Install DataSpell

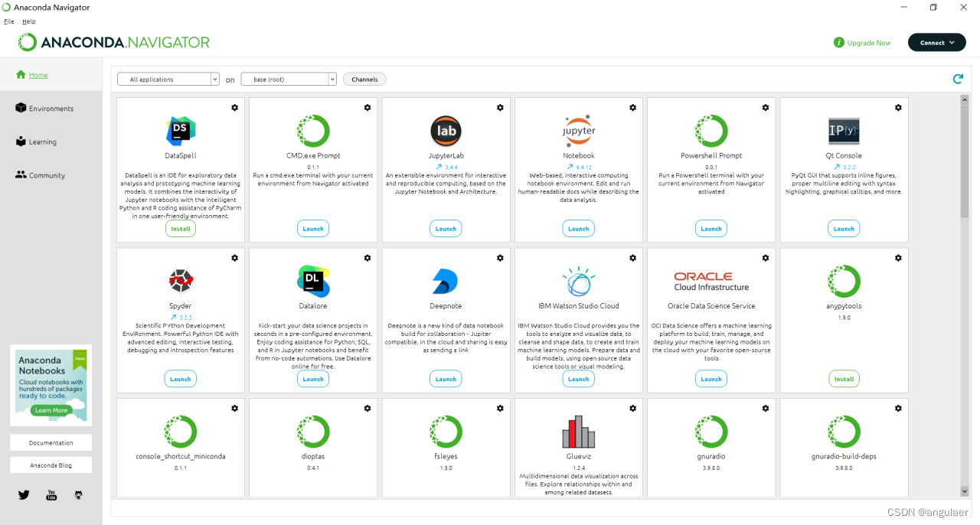[181, 228]
